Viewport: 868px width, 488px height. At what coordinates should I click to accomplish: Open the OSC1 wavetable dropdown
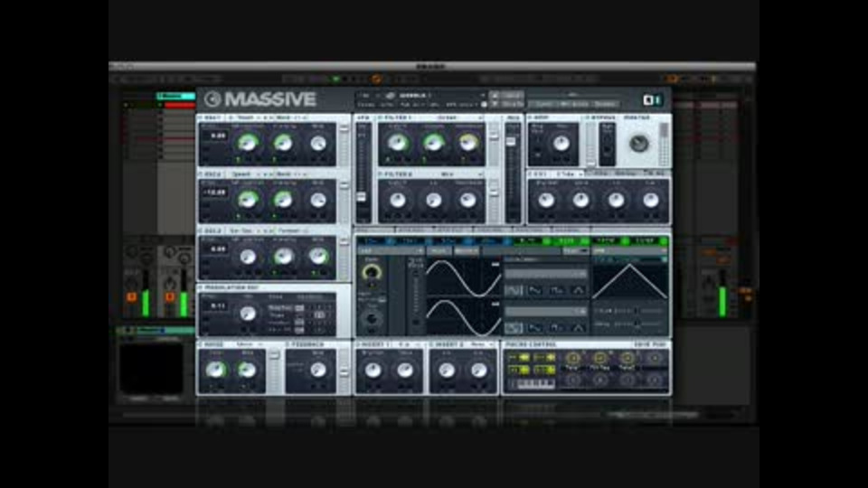[x=245, y=117]
